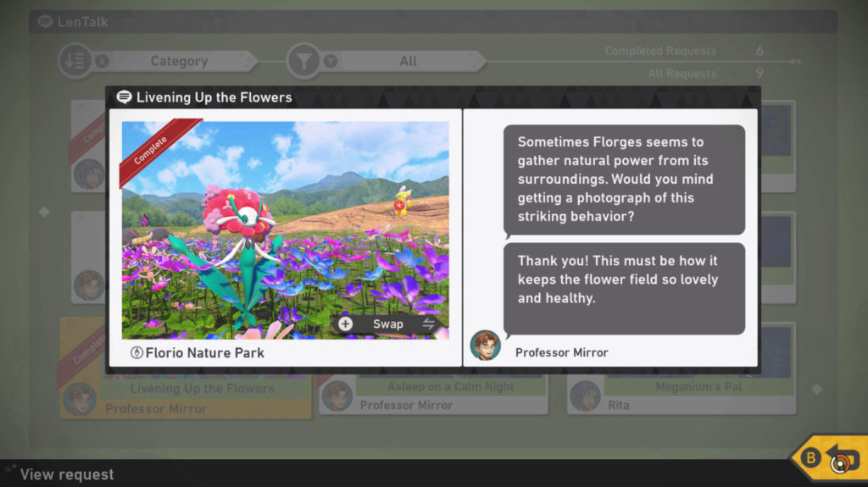Click the LenTalk speech bubble icon

(45, 21)
